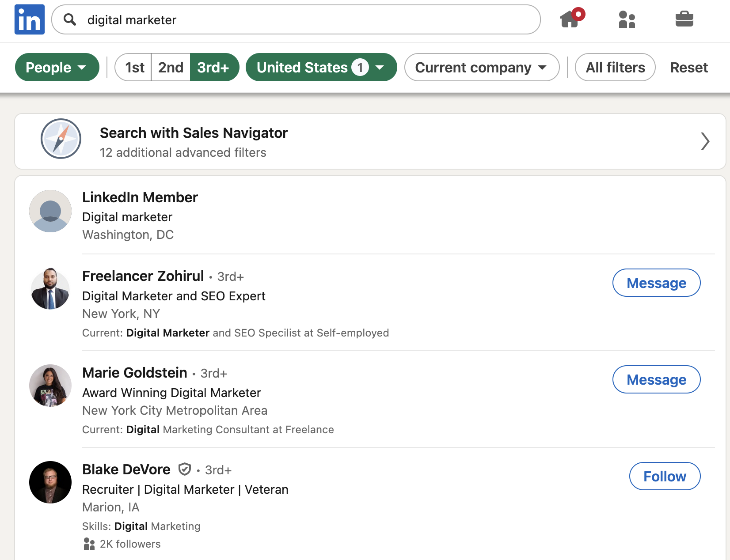
Task: Click 'Digital Marketer and SEO Expert' headline
Action: (x=174, y=296)
